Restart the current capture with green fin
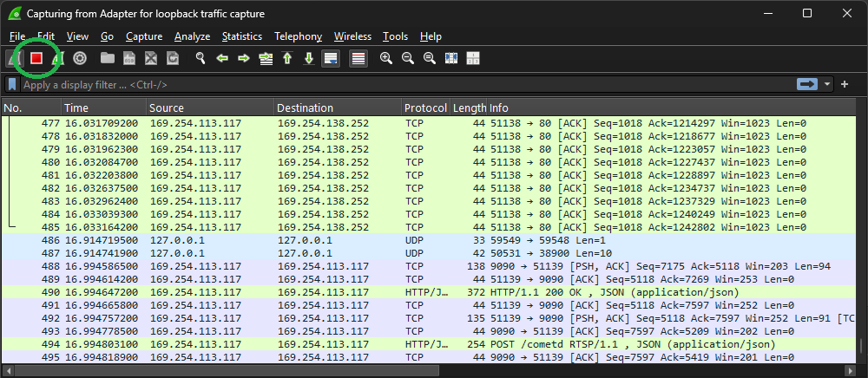The image size is (868, 378). click(59, 58)
